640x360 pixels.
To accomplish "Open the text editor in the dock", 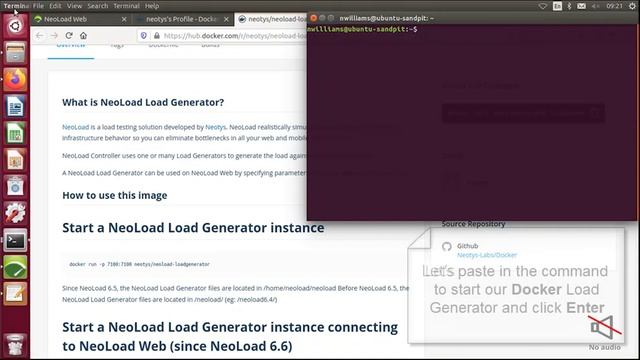I will click(15, 293).
